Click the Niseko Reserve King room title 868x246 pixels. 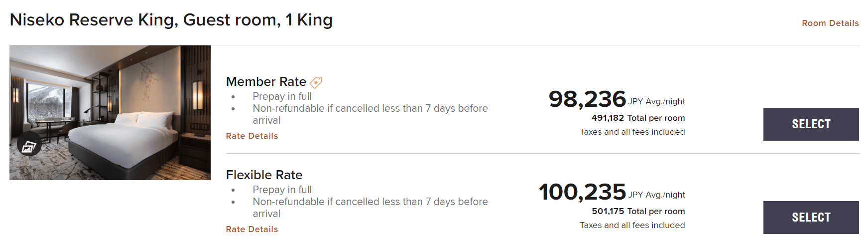coord(171,20)
